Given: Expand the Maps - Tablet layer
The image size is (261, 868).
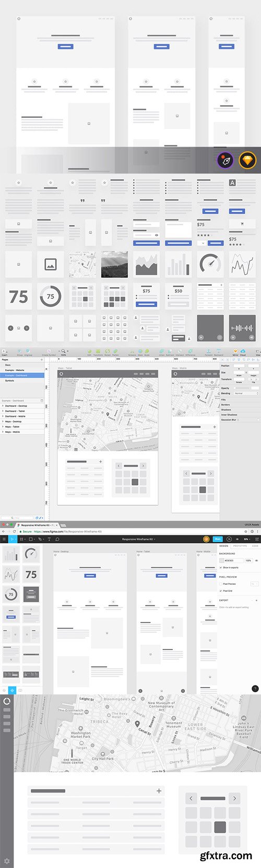Looking at the screenshot, I should coord(3,426).
